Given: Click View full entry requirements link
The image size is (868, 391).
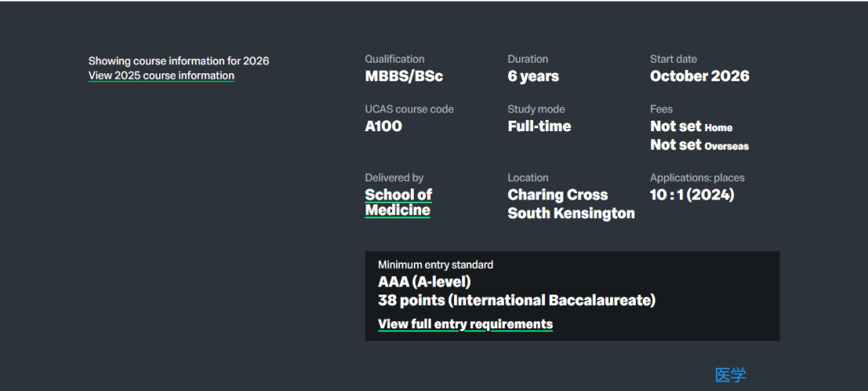Looking at the screenshot, I should click(x=465, y=324).
